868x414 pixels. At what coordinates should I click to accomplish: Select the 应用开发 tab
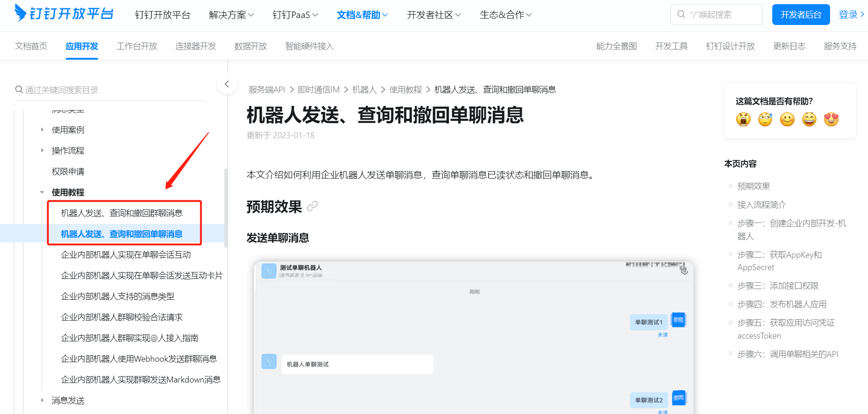[82, 46]
